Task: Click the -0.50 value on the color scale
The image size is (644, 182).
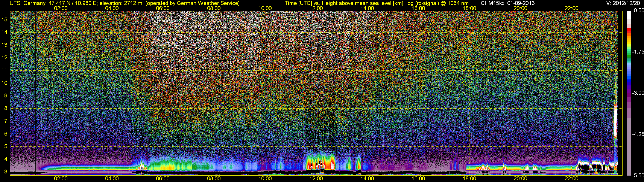Action: [638, 10]
